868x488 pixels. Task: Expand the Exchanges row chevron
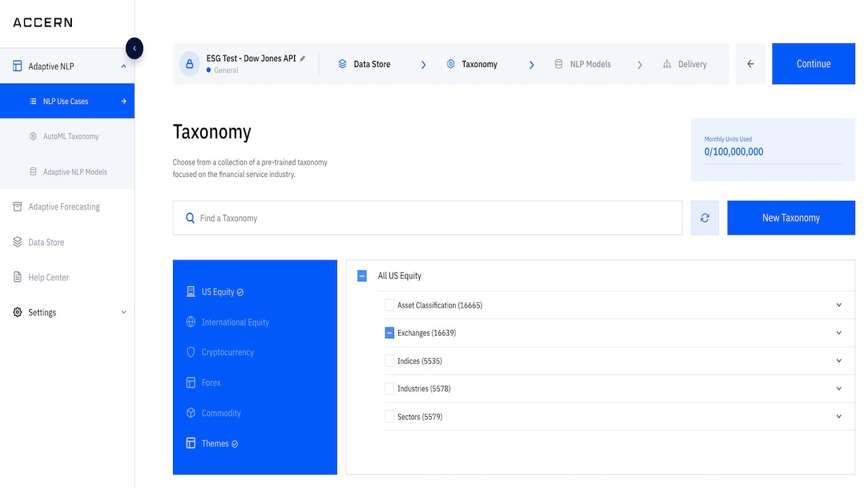(x=839, y=333)
